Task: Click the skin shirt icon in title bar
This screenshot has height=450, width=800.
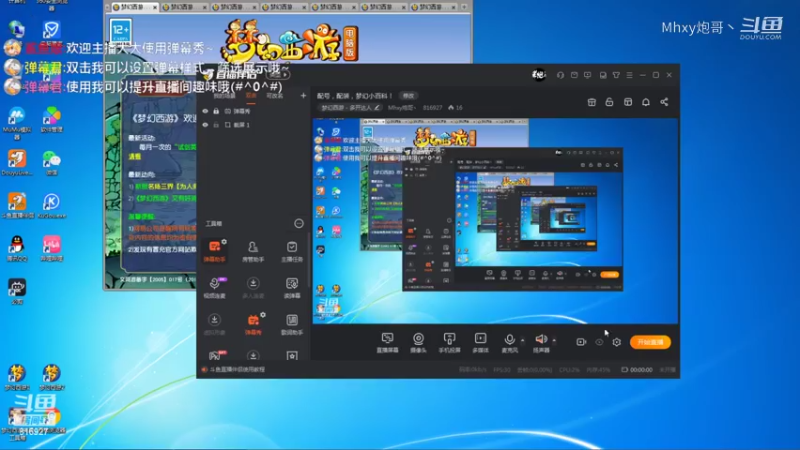Action: click(616, 75)
